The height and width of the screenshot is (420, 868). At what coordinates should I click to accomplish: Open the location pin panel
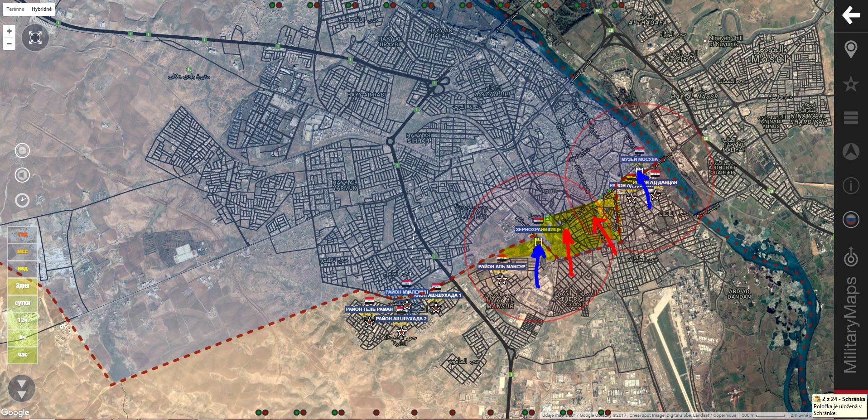pyautogui.click(x=851, y=49)
